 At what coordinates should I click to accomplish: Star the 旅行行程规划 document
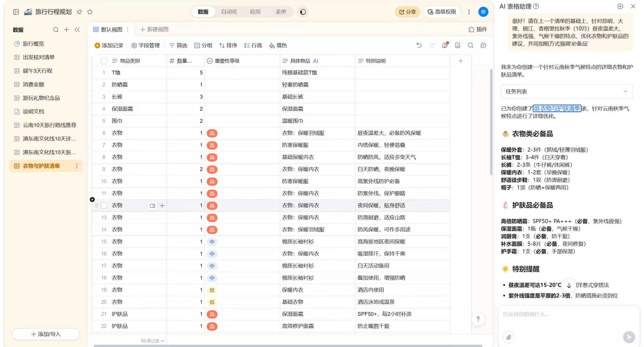tap(90, 12)
